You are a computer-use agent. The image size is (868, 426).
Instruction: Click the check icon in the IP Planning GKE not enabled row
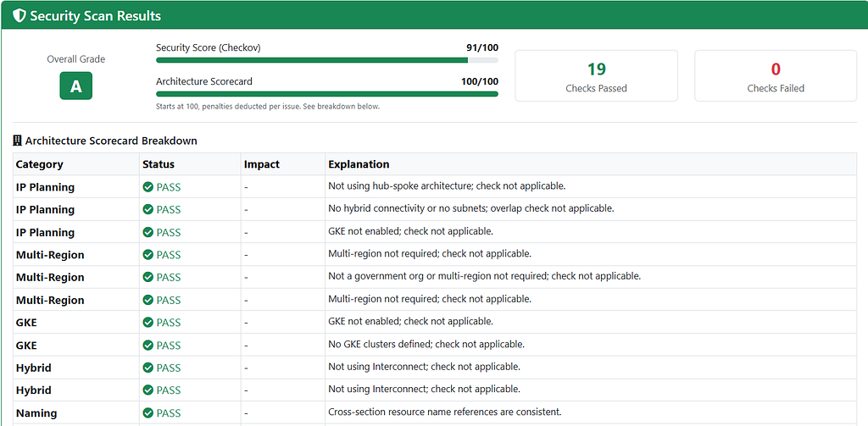pyautogui.click(x=147, y=232)
